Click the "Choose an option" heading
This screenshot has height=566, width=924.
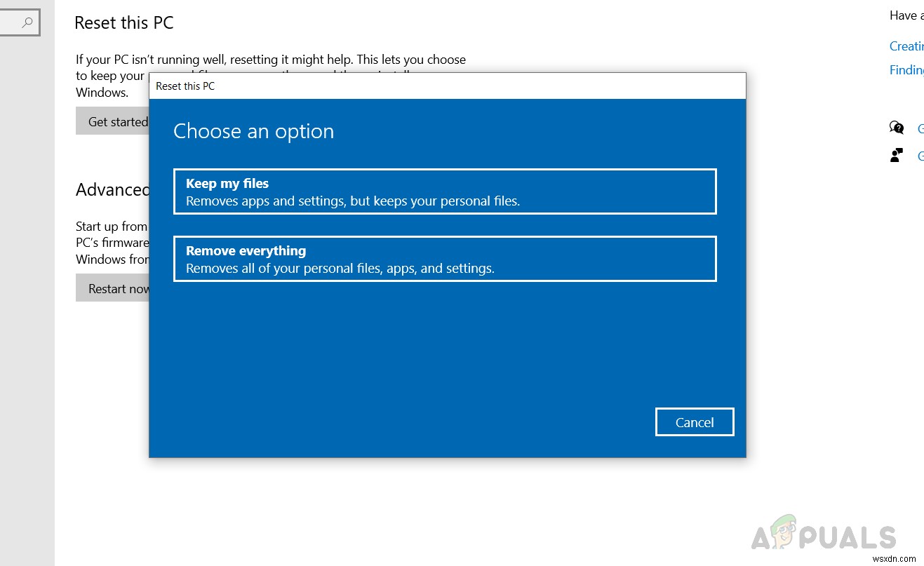[253, 131]
